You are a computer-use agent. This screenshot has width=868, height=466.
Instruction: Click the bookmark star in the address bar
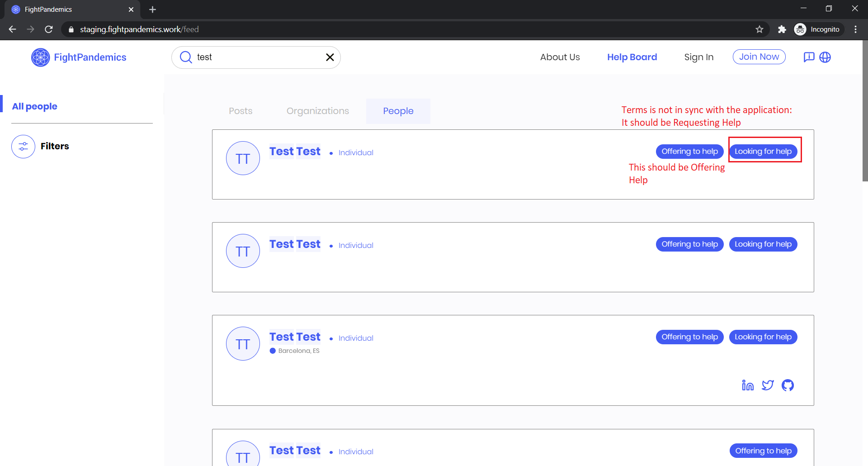pos(759,29)
